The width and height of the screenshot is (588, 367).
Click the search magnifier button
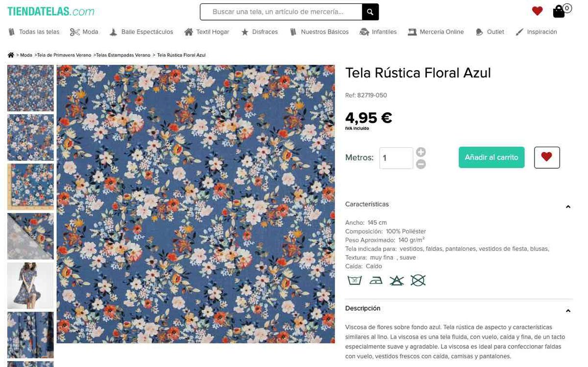tap(370, 12)
